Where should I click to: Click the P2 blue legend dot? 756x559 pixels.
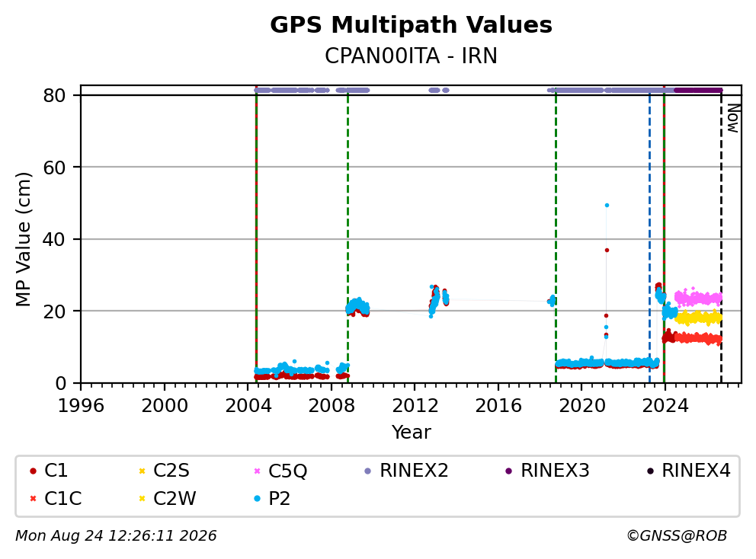257,499
